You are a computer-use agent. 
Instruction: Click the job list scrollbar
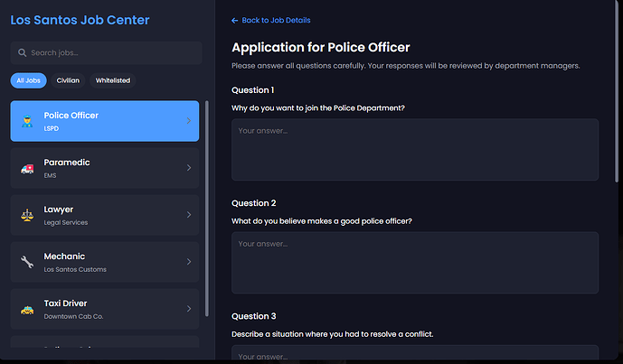point(206,209)
